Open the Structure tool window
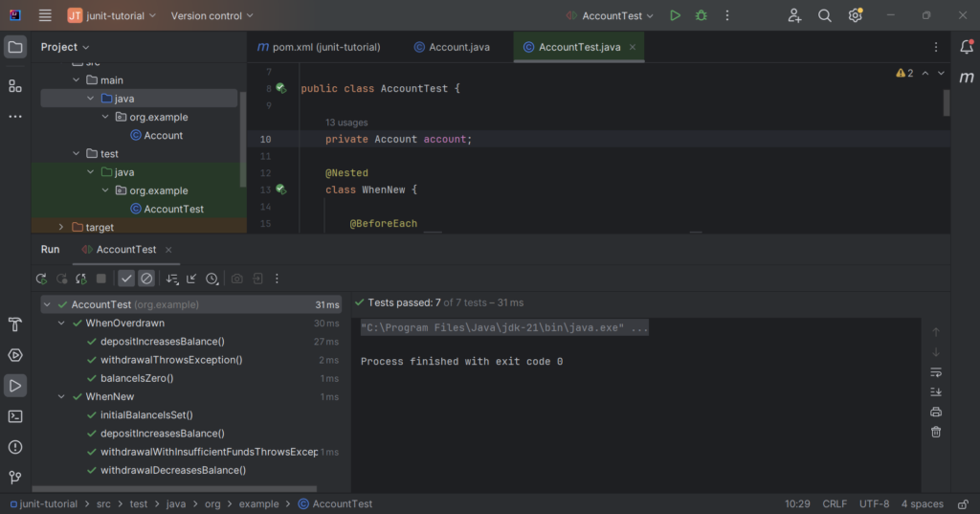Viewport: 980px width, 514px height. click(x=15, y=86)
